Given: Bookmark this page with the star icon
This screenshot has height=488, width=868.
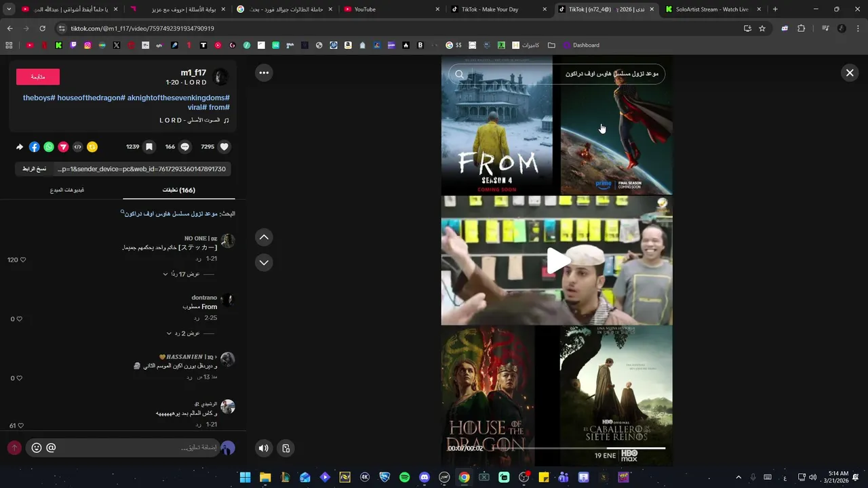Looking at the screenshot, I should click(x=762, y=28).
